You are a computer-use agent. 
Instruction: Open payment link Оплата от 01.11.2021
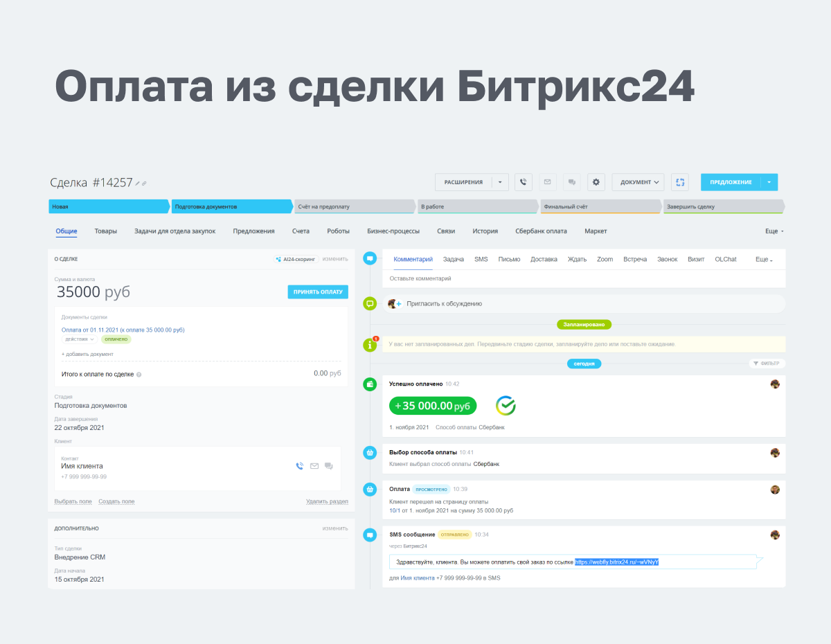tap(123, 330)
